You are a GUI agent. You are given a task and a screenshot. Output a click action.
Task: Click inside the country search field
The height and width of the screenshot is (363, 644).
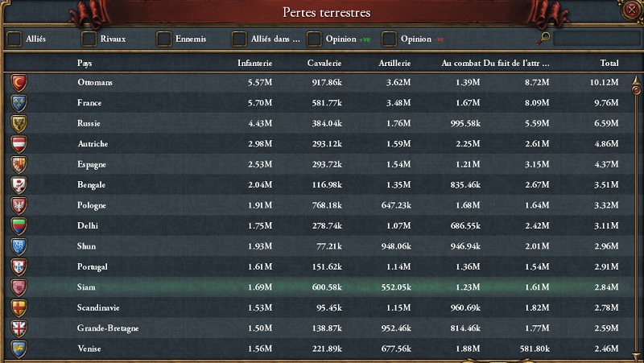coord(597,39)
